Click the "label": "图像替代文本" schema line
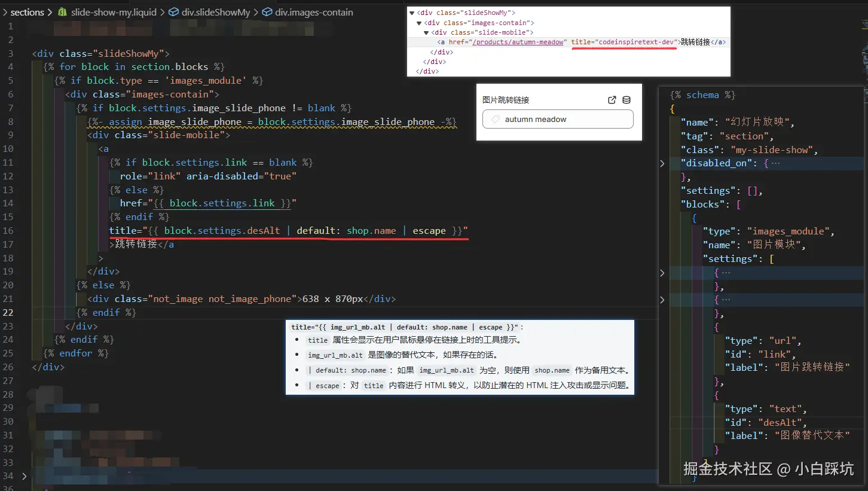868x491 pixels. coord(787,435)
